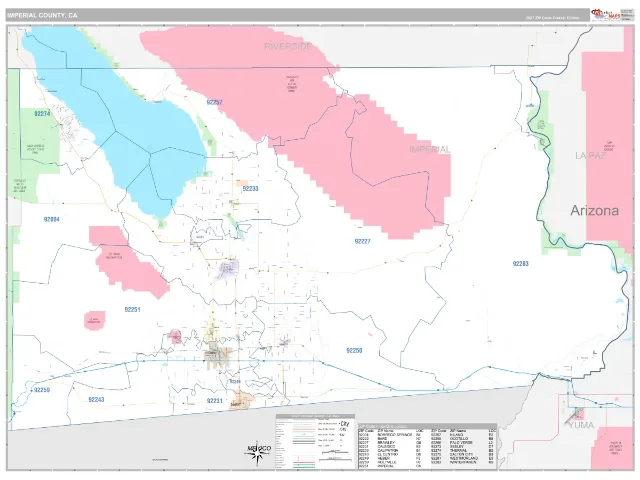The width and height of the screenshot is (640, 480).
Task: Click the ZIP code label 92227
Action: [x=362, y=241]
